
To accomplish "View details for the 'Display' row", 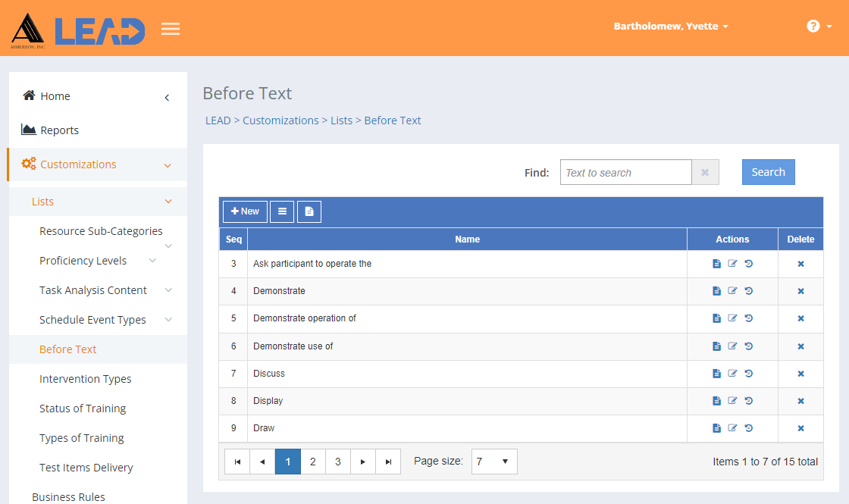I will [716, 401].
